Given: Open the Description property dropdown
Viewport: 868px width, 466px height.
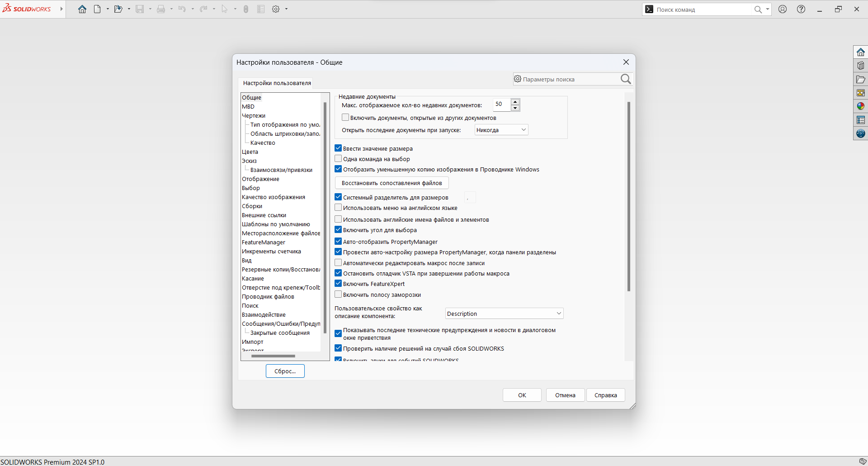Looking at the screenshot, I should click(x=505, y=314).
